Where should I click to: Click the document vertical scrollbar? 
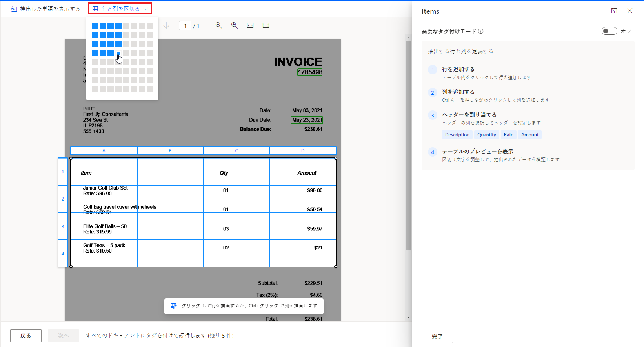[408, 145]
